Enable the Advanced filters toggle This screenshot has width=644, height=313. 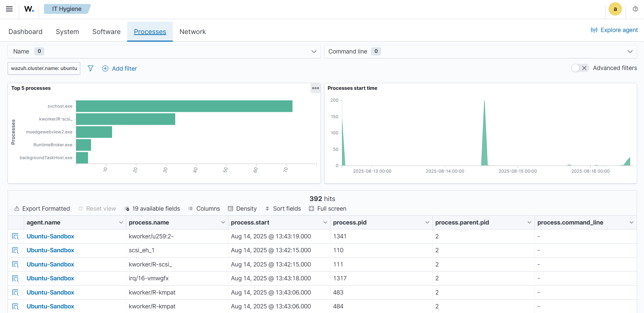[x=577, y=68]
